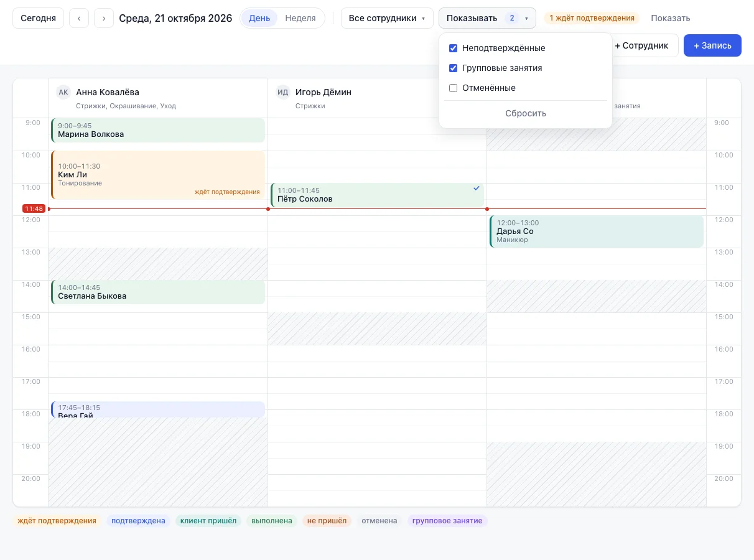This screenshot has height=560, width=754.
Task: Click the групповое занятие legend chip
Action: point(447,521)
